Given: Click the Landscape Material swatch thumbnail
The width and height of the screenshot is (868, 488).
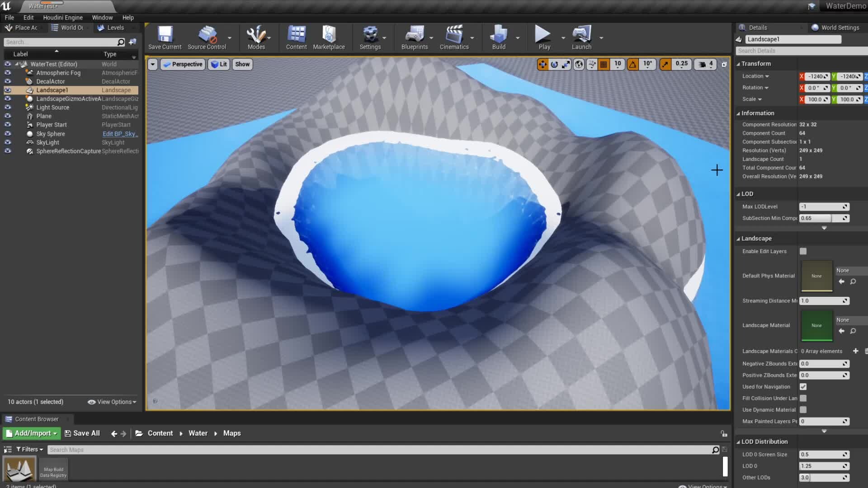Looking at the screenshot, I should (x=816, y=325).
